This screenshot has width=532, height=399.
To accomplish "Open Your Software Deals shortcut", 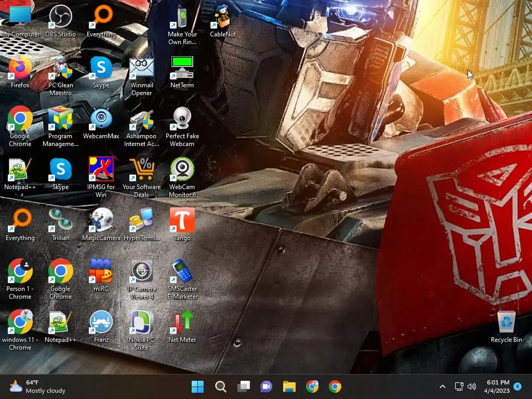I will [x=141, y=178].
